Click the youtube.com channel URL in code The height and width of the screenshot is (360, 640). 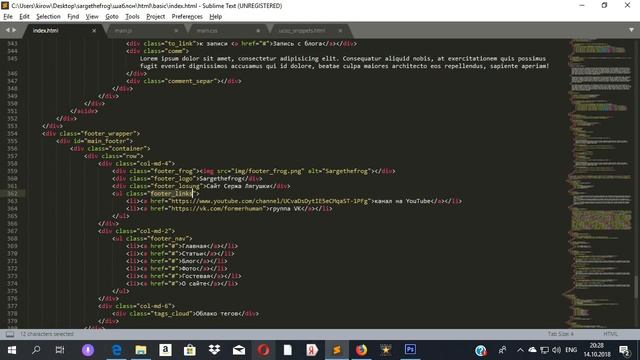coord(269,201)
